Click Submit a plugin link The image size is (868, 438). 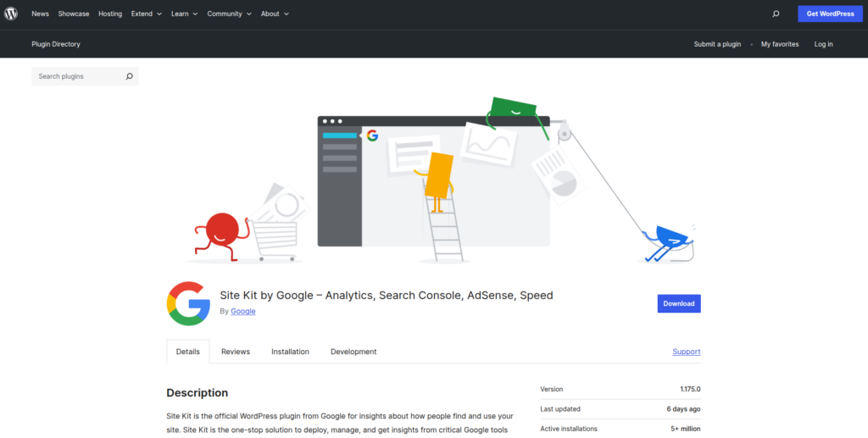coord(717,44)
